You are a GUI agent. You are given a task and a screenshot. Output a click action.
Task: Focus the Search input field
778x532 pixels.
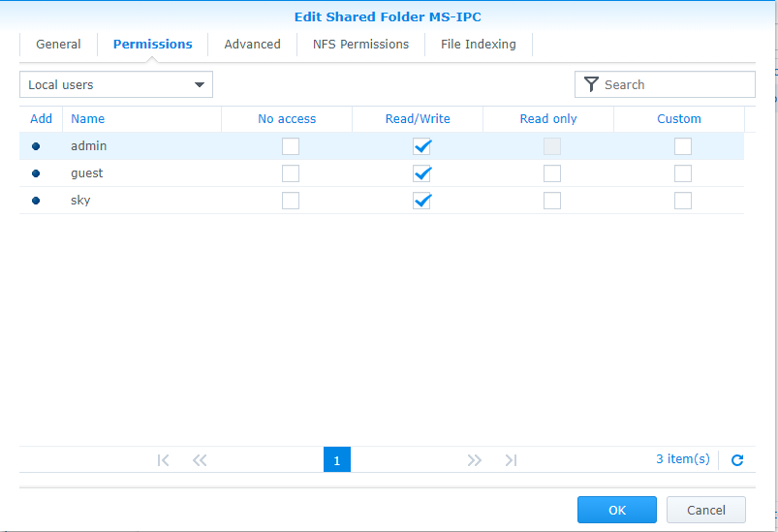pyautogui.click(x=665, y=84)
